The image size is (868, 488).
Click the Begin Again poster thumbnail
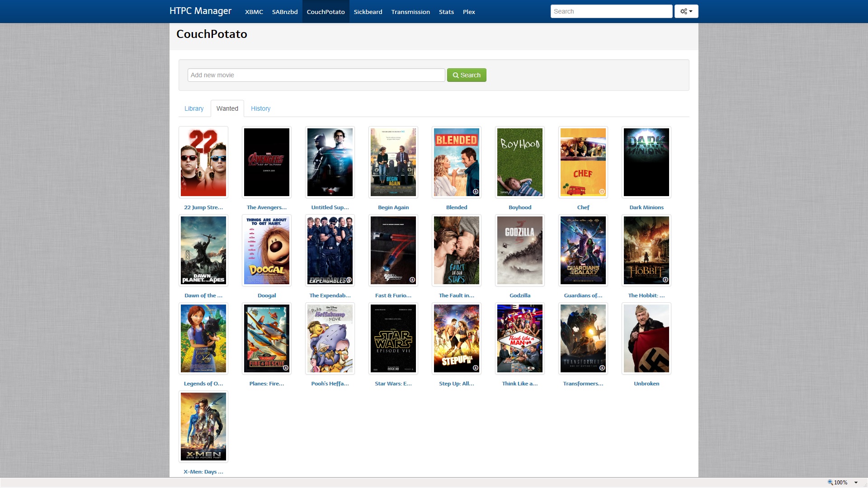(x=393, y=162)
